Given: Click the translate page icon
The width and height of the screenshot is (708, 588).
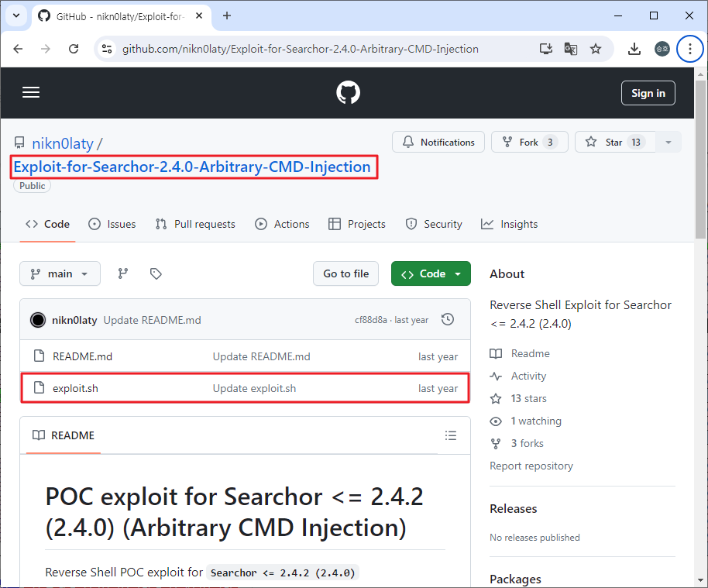Looking at the screenshot, I should click(571, 49).
